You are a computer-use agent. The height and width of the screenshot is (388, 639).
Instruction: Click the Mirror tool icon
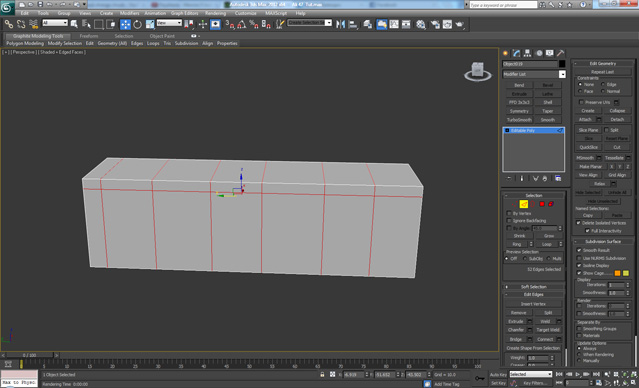click(340, 24)
